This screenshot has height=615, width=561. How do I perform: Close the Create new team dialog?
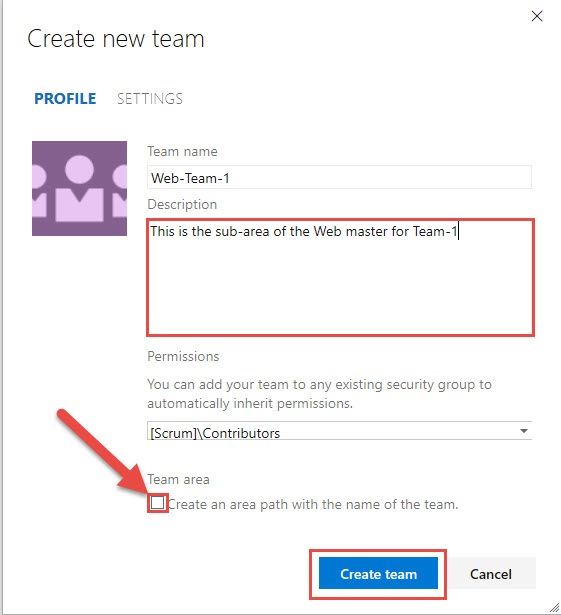[537, 16]
